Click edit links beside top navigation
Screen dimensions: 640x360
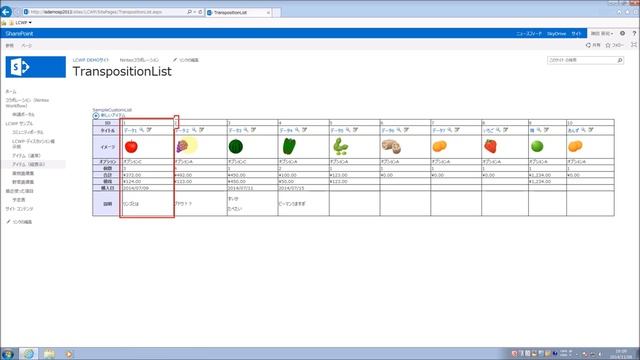click(186, 60)
